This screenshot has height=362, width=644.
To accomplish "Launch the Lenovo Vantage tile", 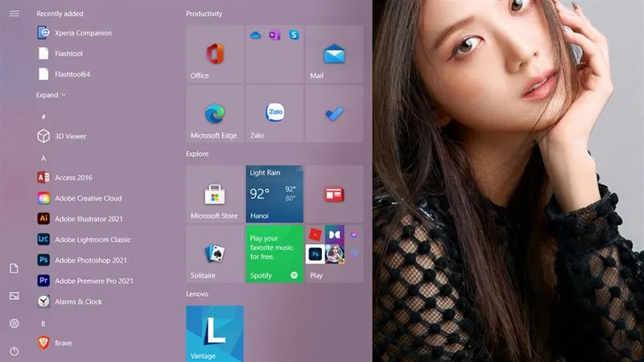I will (214, 333).
